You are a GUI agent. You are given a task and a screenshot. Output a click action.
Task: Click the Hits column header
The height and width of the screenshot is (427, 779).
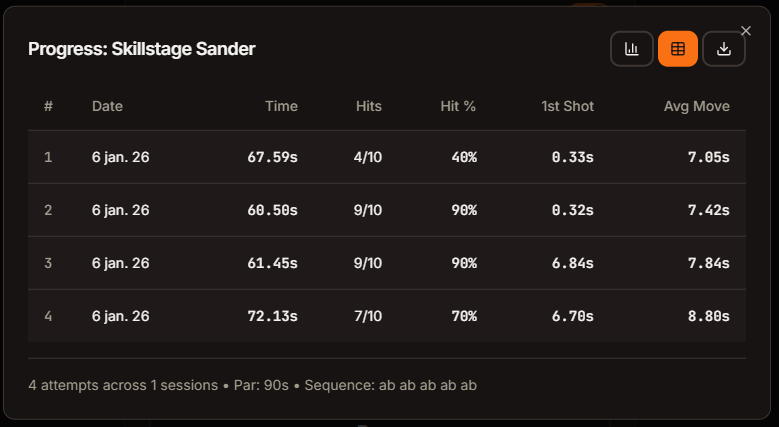click(x=368, y=106)
